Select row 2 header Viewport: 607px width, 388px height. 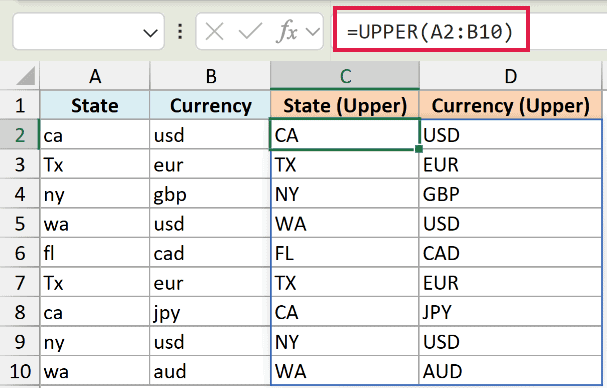20,135
